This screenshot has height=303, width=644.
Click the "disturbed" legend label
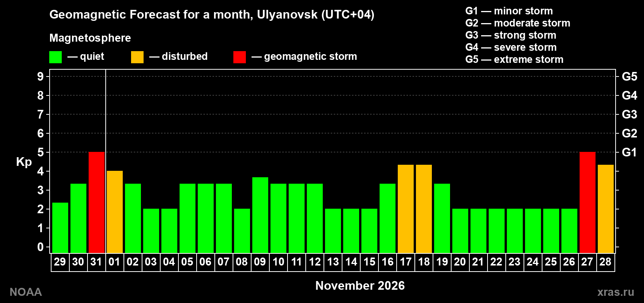coord(184,56)
